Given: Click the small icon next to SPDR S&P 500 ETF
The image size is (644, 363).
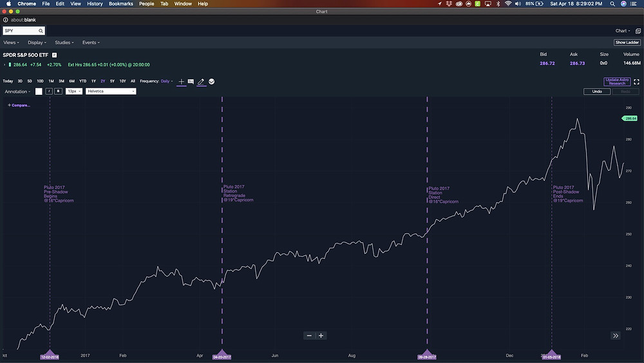Looking at the screenshot, I should 54,55.
